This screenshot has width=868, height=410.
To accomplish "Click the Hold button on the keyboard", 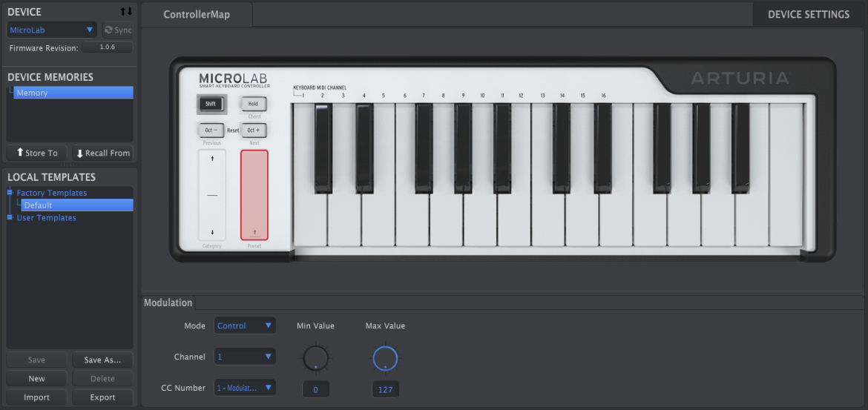I will (253, 104).
